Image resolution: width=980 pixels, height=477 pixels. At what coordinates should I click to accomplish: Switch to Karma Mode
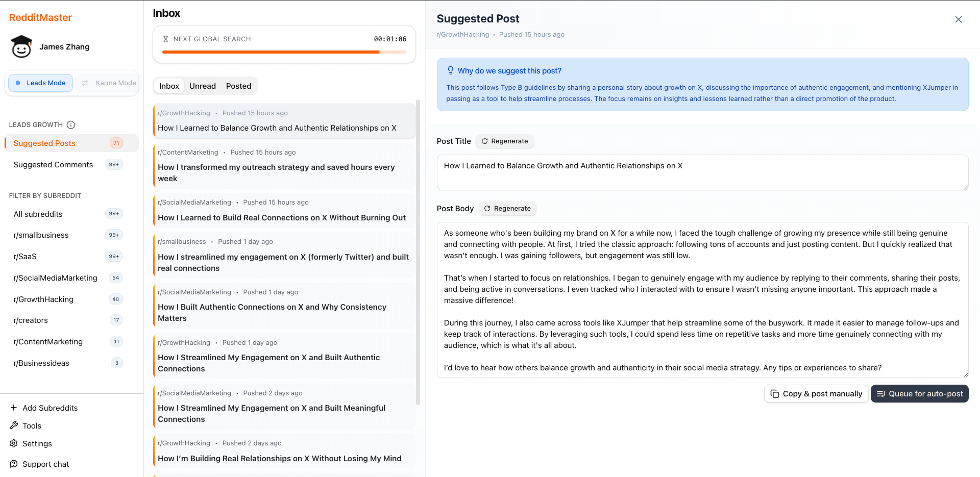coord(109,83)
